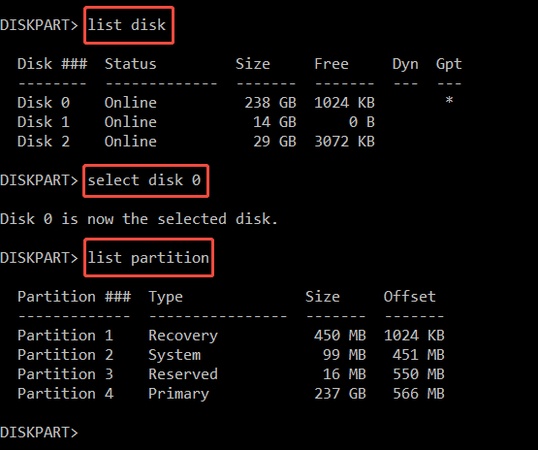Click the highlighted 'list disk' command
Image resolution: width=538 pixels, height=450 pixels.
coord(129,25)
